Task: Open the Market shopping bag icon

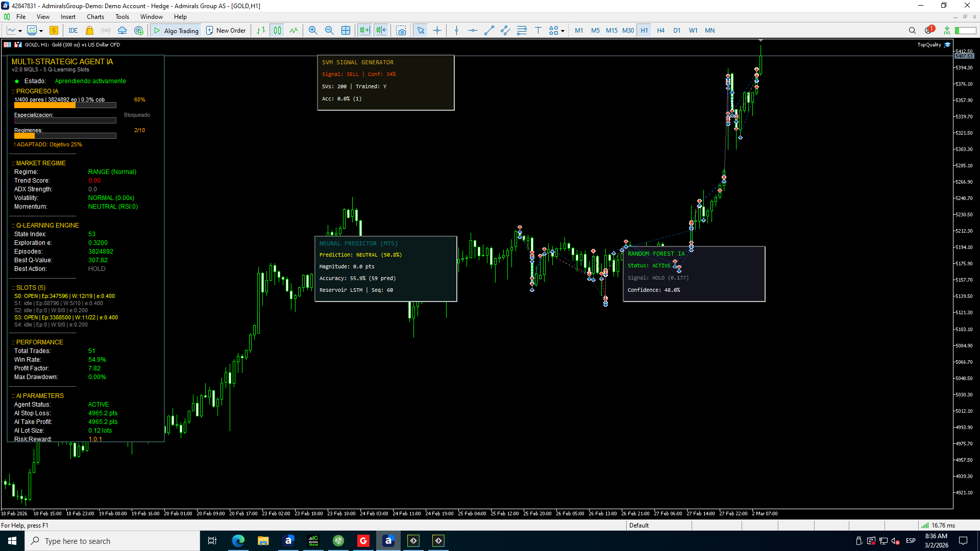Action: 90,31
